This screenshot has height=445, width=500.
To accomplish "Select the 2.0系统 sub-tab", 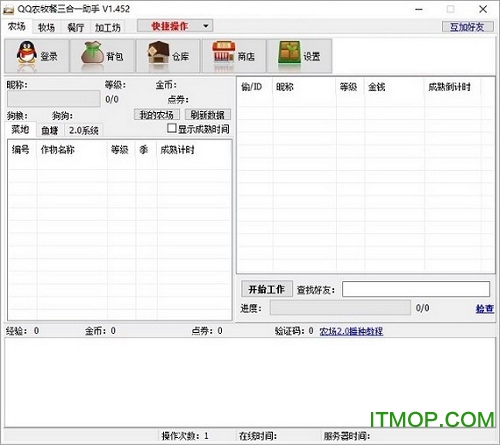I will click(84, 130).
